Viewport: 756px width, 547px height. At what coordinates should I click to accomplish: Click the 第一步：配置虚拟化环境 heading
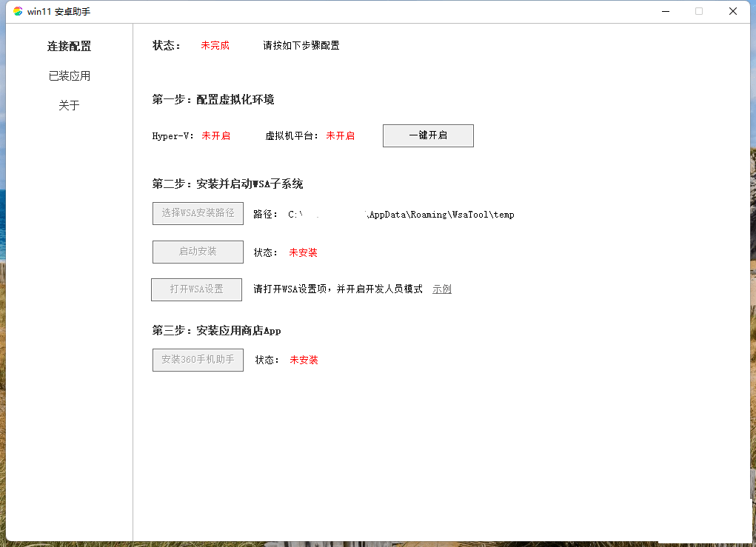pyautogui.click(x=213, y=100)
